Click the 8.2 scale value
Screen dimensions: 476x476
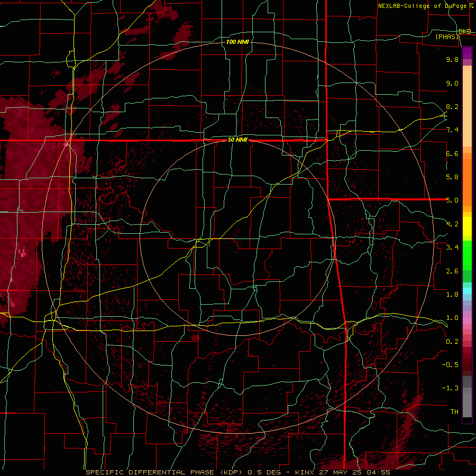point(452,106)
